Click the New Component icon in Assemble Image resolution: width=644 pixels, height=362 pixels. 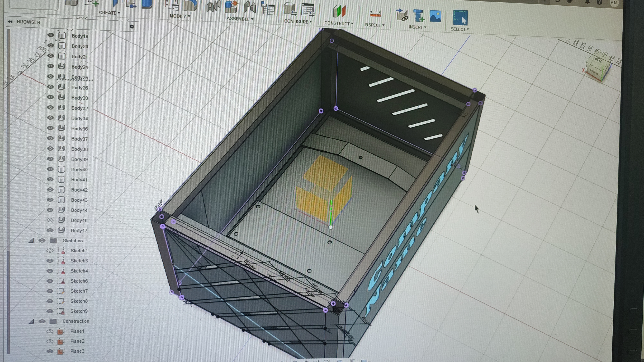(x=231, y=7)
